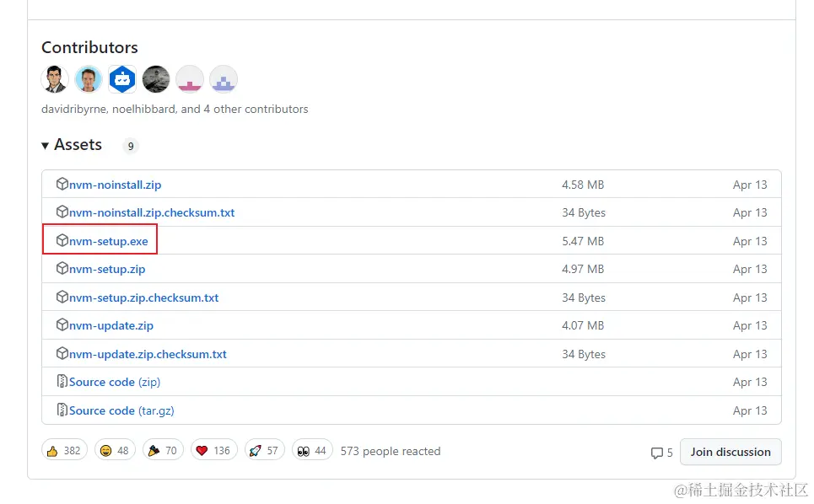Click the '573 people reacted' text
This screenshot has height=504, width=814.
click(391, 451)
